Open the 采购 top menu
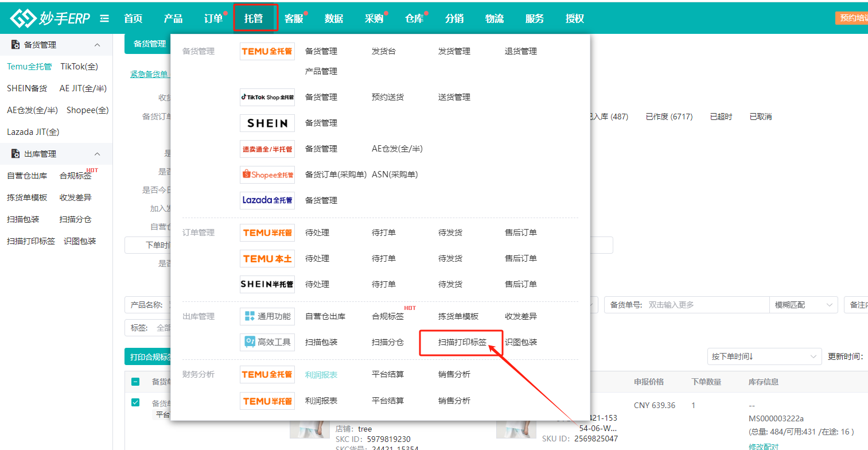Image resolution: width=868 pixels, height=450 pixels. pos(374,18)
